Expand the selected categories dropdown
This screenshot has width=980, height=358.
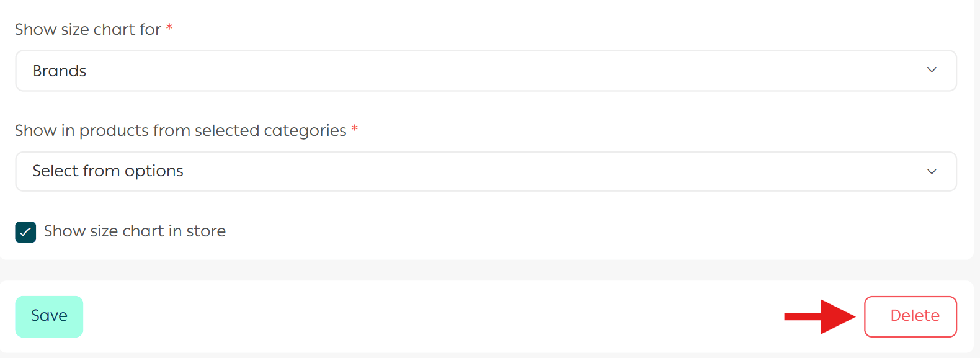(x=486, y=171)
